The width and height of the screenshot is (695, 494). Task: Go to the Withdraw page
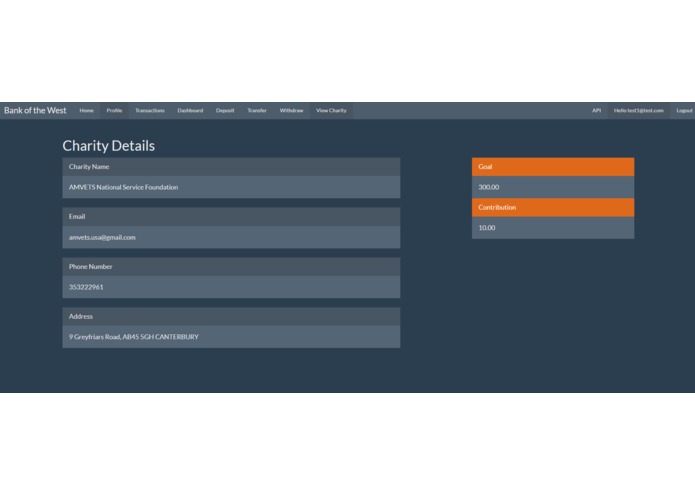[291, 110]
